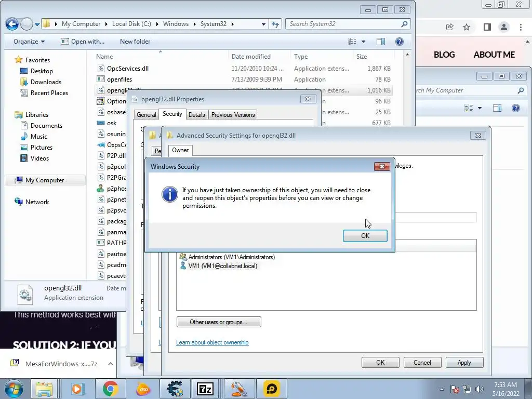The image size is (532, 399).
Task: Click the Search System32 field
Action: [348, 24]
